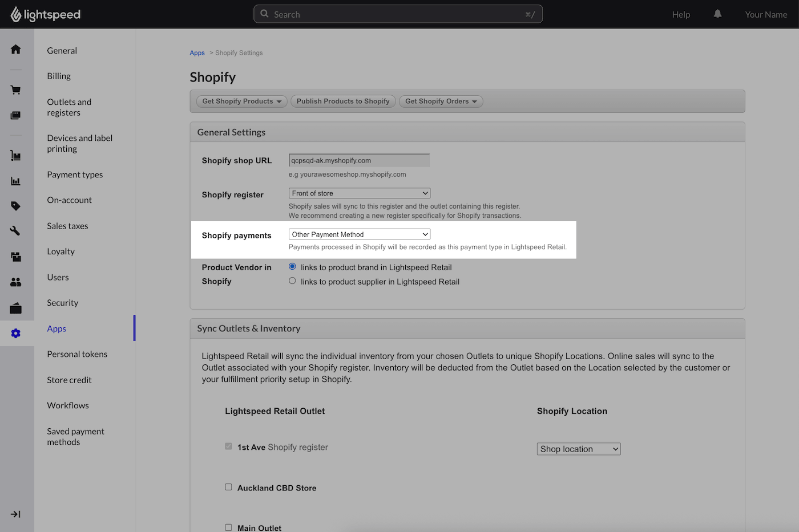The height and width of the screenshot is (532, 799).
Task: Expand Get Shopify Orders dropdown
Action: (x=441, y=101)
